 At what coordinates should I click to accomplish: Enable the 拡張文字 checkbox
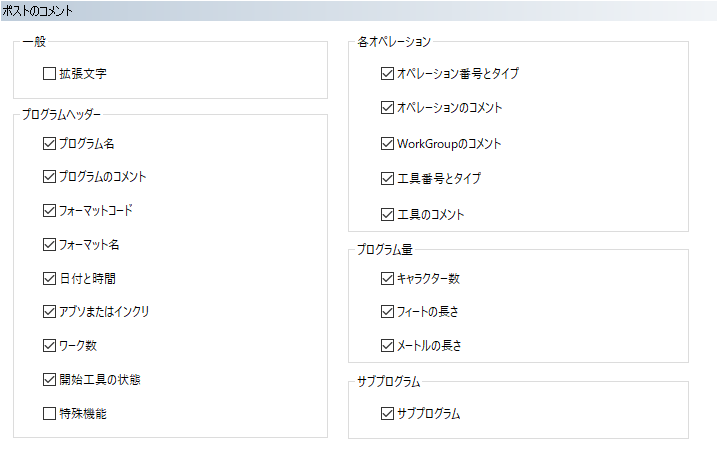click(x=49, y=73)
